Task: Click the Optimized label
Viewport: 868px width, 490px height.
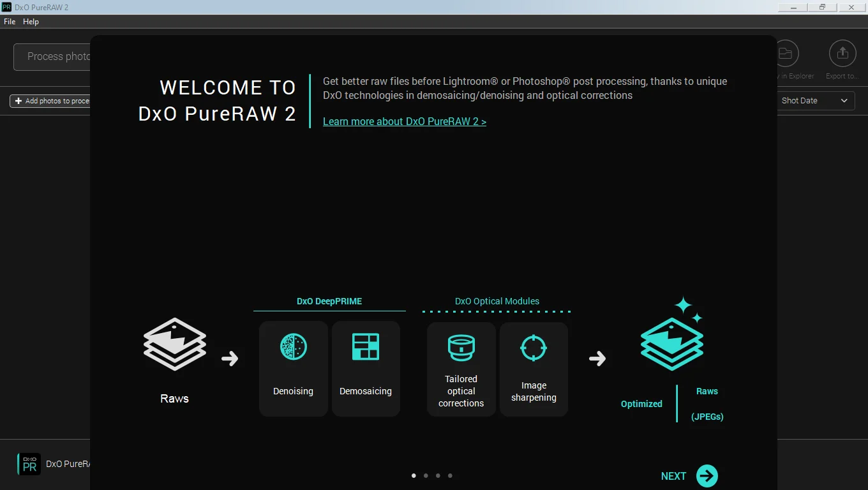Action: (641, 404)
